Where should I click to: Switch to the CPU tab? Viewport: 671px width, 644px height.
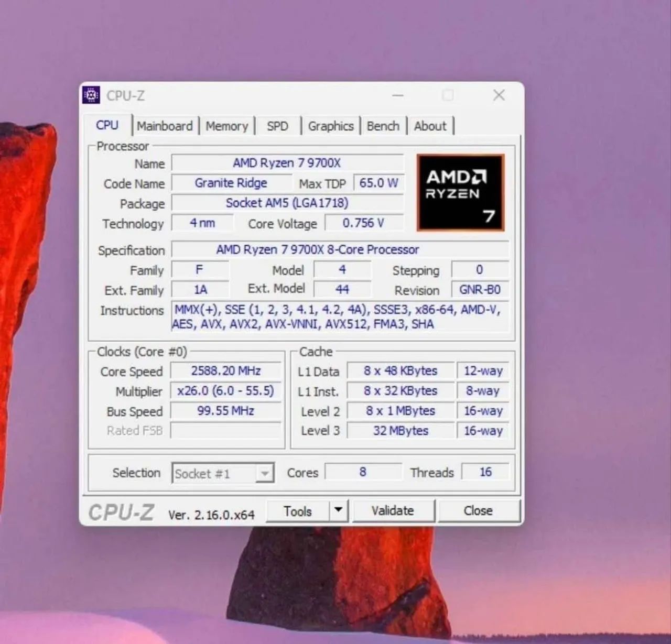[107, 125]
